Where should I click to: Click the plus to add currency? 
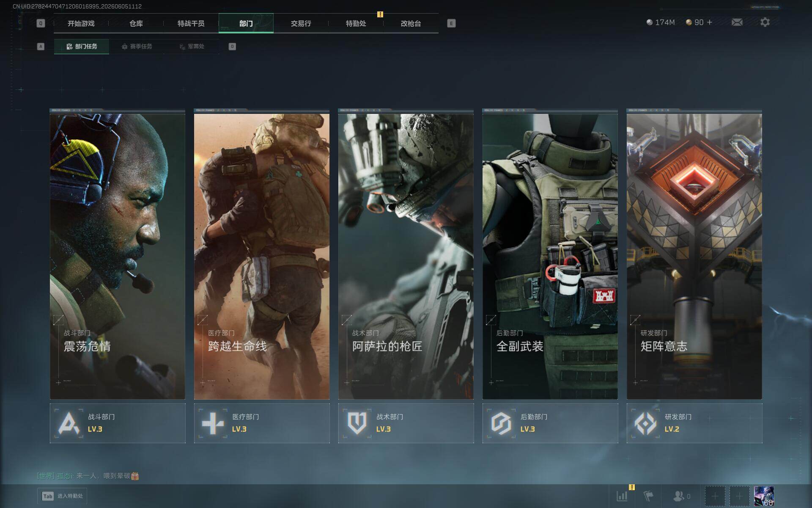[710, 22]
